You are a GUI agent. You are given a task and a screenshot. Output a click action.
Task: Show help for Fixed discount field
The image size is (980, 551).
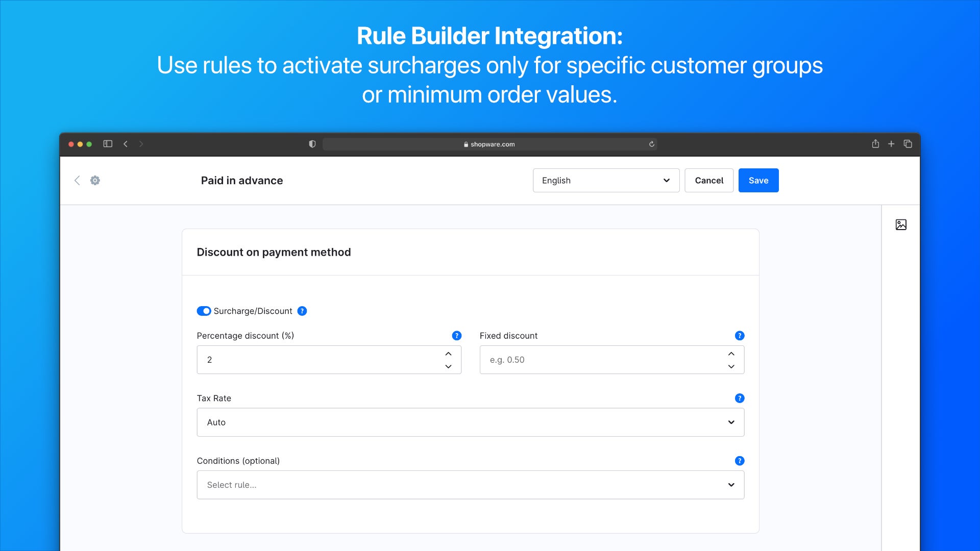[740, 336]
